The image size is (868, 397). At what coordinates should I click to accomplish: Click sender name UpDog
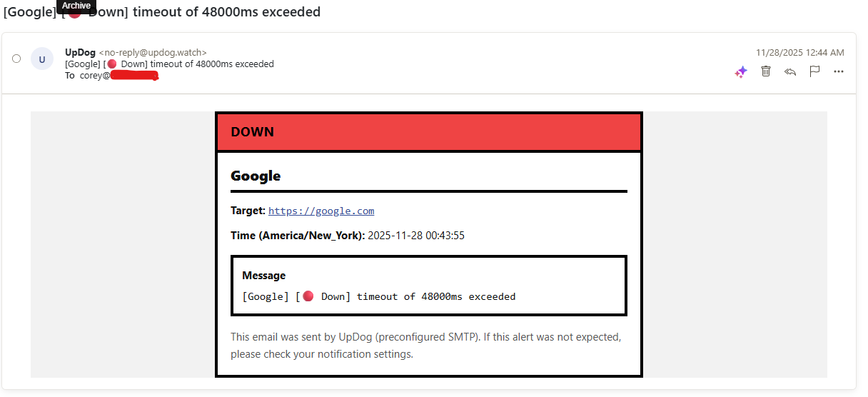[80, 52]
